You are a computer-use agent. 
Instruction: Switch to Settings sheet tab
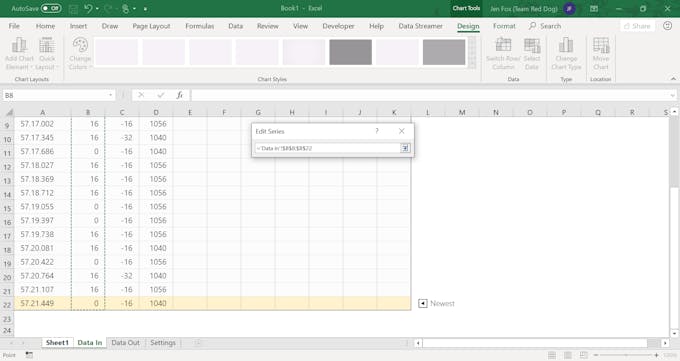coord(163,343)
